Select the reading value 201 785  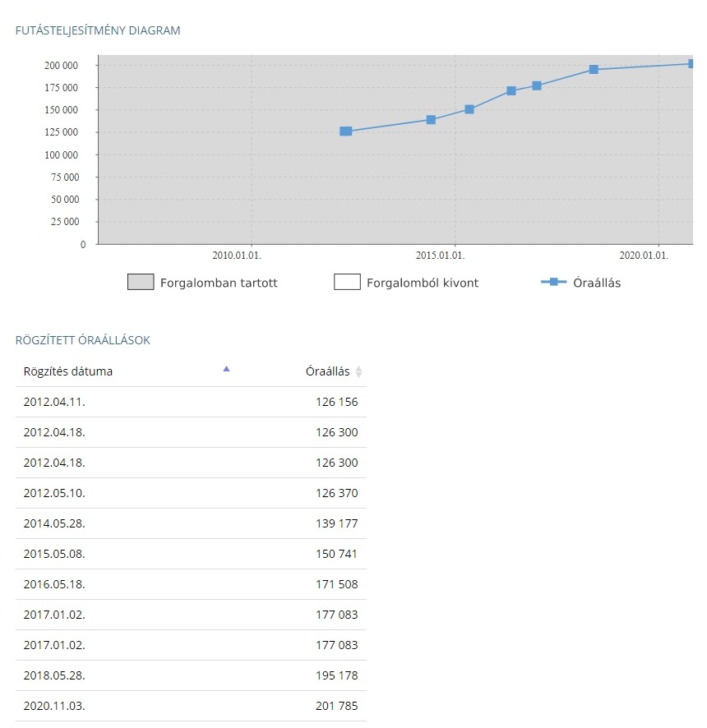coord(337,706)
